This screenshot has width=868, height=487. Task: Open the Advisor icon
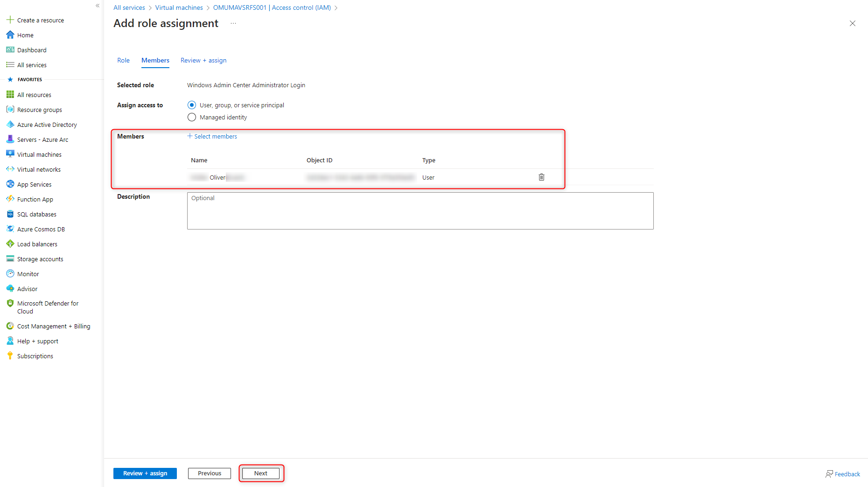(x=10, y=288)
